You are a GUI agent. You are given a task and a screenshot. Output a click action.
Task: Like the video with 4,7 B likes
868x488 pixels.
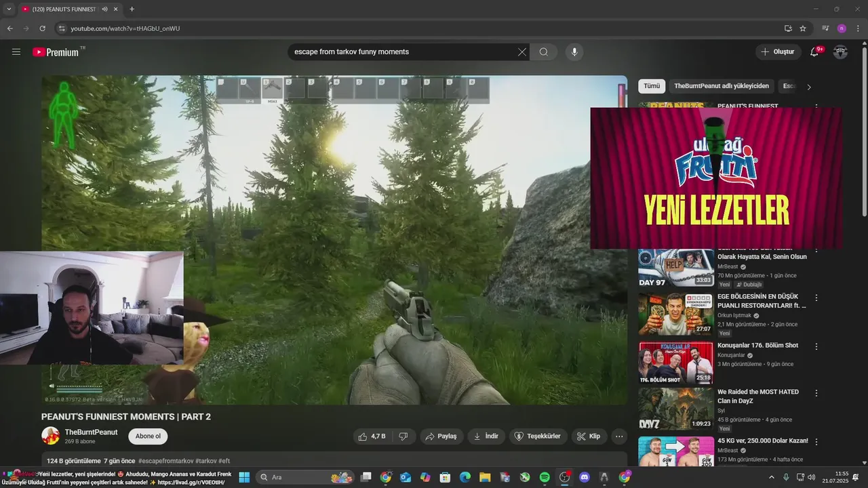tap(372, 436)
